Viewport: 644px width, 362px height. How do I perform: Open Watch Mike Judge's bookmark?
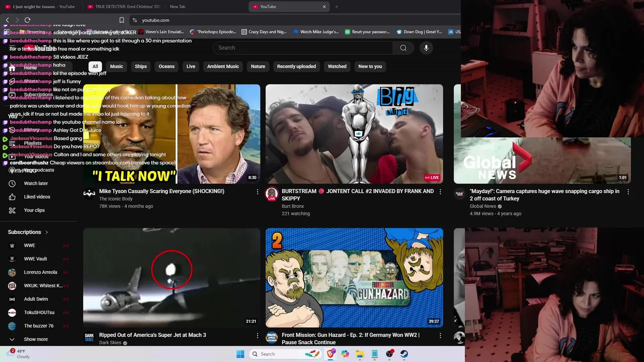(316, 32)
